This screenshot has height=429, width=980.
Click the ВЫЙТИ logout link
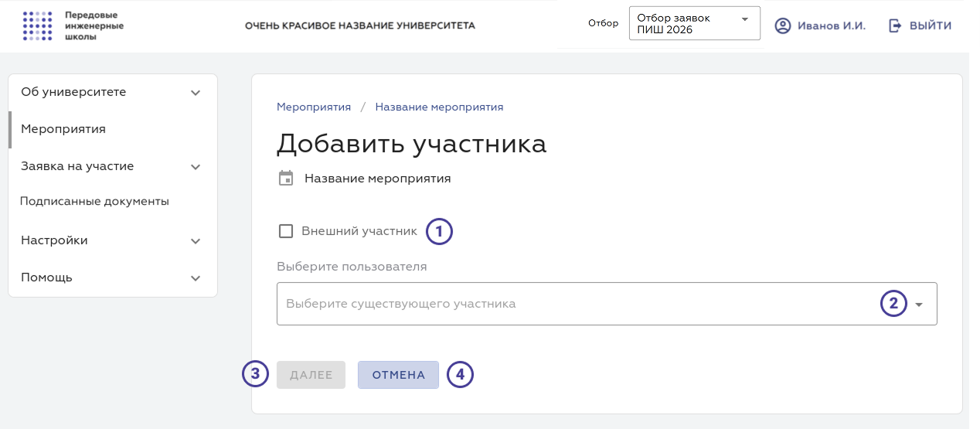pos(931,26)
